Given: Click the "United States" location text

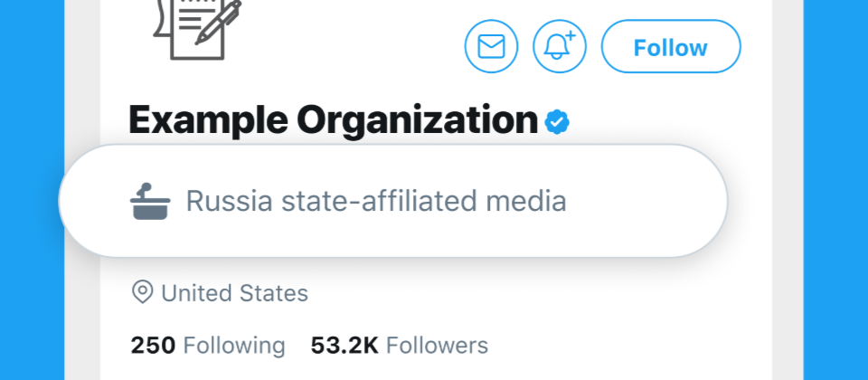Looking at the screenshot, I should click(x=234, y=293).
